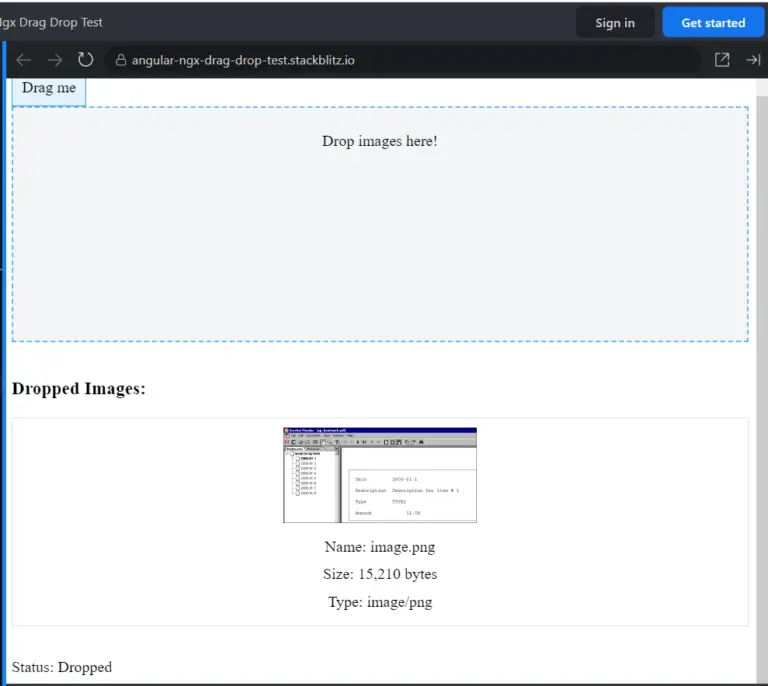Click the 'Size: 15,210 bytes' text
This screenshot has height=686, width=768.
point(379,574)
